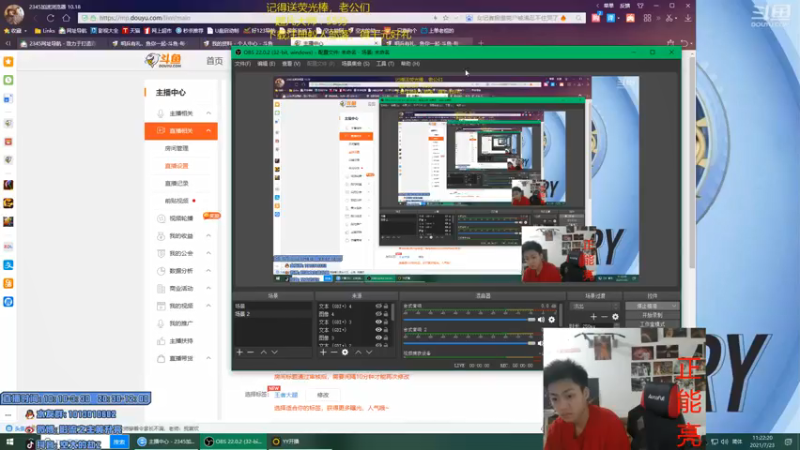Move scene up with arrow icon
800x450 pixels.
tap(263, 352)
